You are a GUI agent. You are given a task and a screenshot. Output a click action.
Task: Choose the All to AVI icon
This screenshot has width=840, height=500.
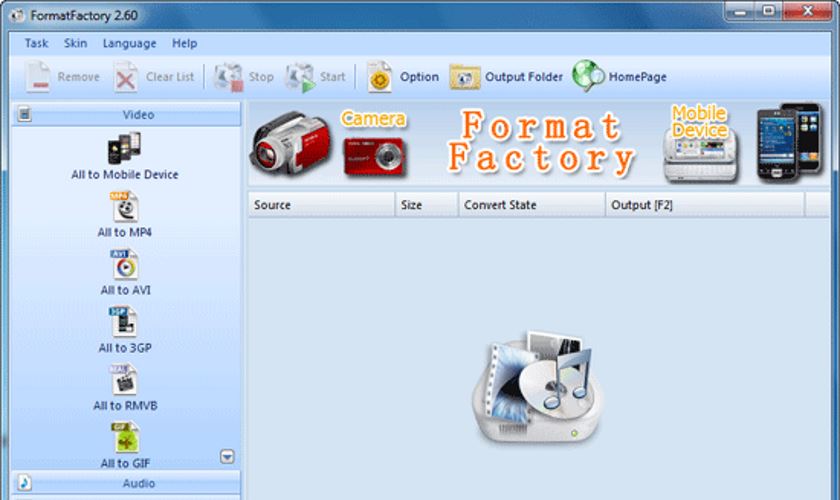(124, 265)
